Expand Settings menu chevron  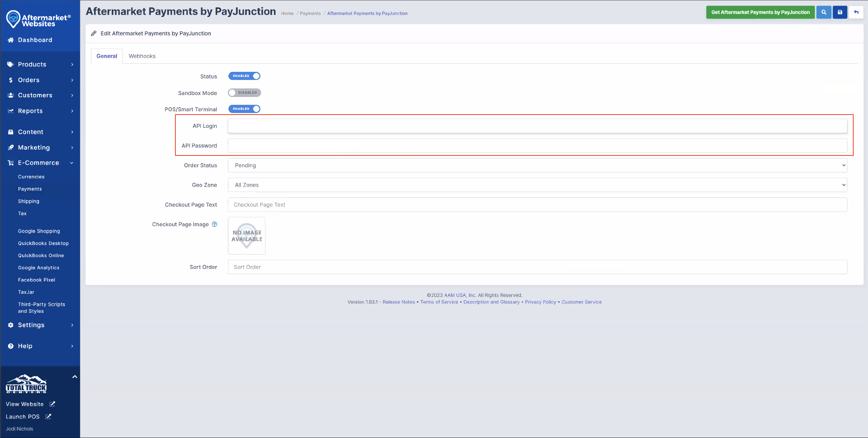tap(72, 325)
